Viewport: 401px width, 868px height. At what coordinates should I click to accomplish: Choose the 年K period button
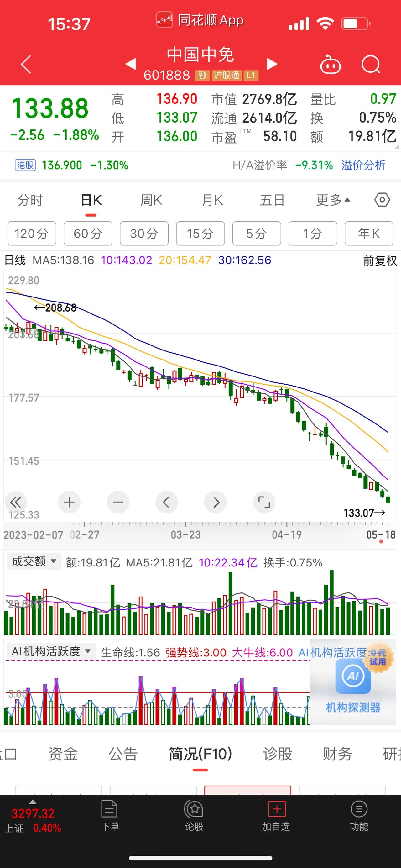point(369,234)
